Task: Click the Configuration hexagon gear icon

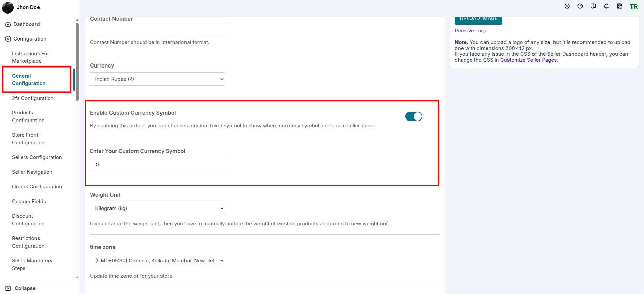Action: 8,39
